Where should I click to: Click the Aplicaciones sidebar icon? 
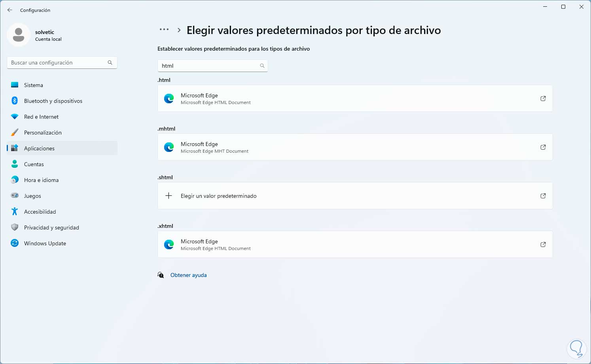pos(15,148)
